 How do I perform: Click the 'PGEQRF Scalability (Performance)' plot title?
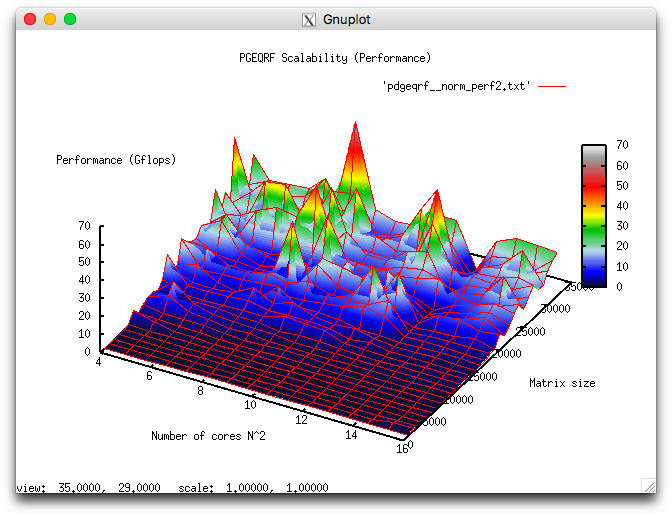pos(335,58)
